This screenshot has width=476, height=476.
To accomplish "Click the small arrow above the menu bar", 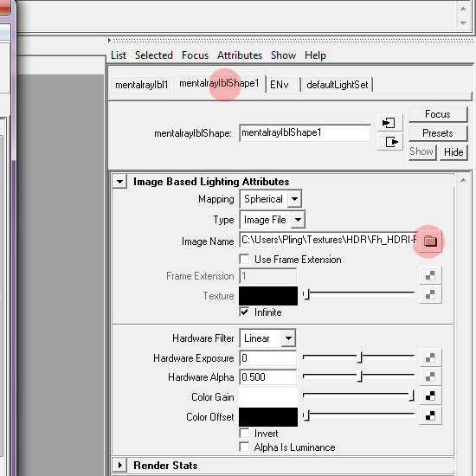I will 109,40.
